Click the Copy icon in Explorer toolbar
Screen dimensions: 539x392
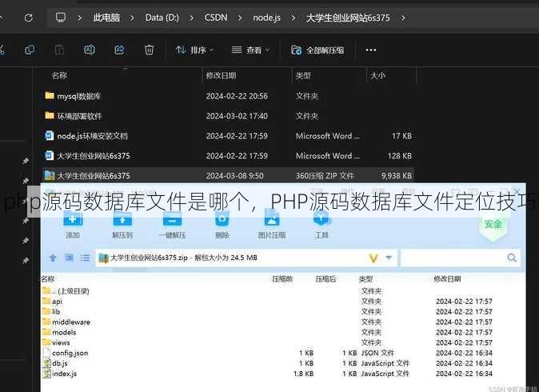(x=30, y=50)
